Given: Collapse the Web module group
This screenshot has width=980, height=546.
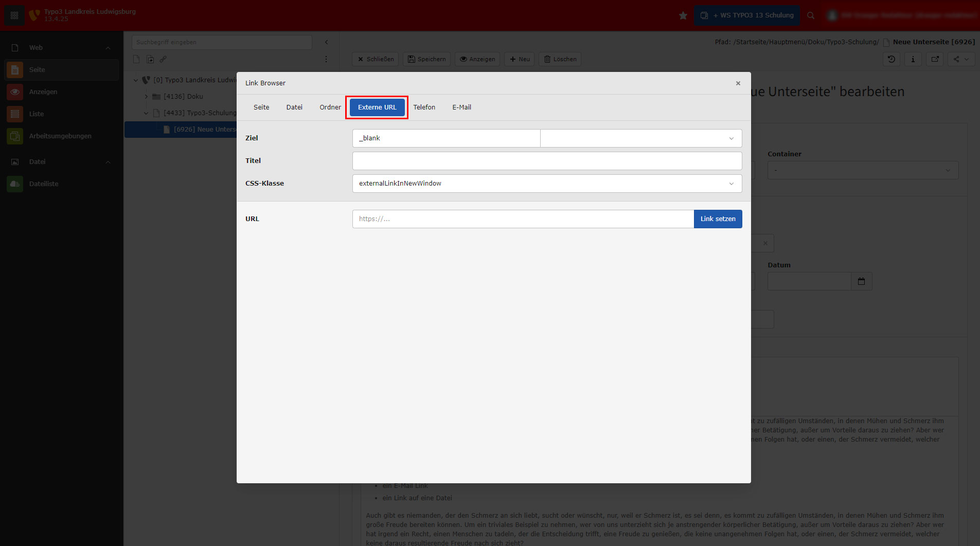Looking at the screenshot, I should [x=108, y=48].
